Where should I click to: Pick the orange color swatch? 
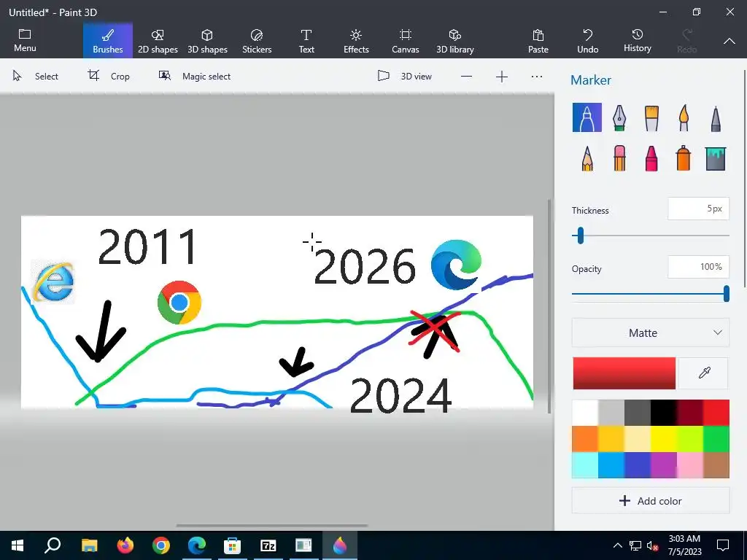click(x=585, y=438)
